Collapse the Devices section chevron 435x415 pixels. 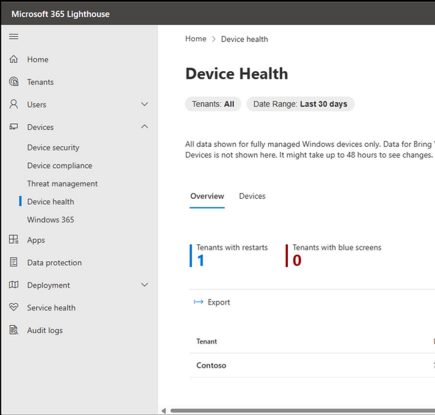144,126
